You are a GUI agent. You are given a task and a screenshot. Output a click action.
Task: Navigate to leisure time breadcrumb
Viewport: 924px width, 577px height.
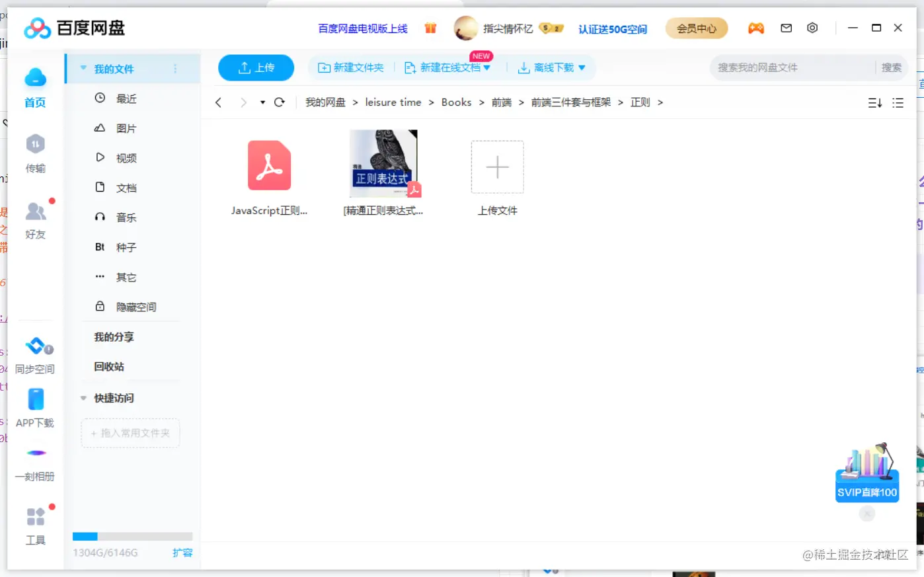tap(393, 102)
